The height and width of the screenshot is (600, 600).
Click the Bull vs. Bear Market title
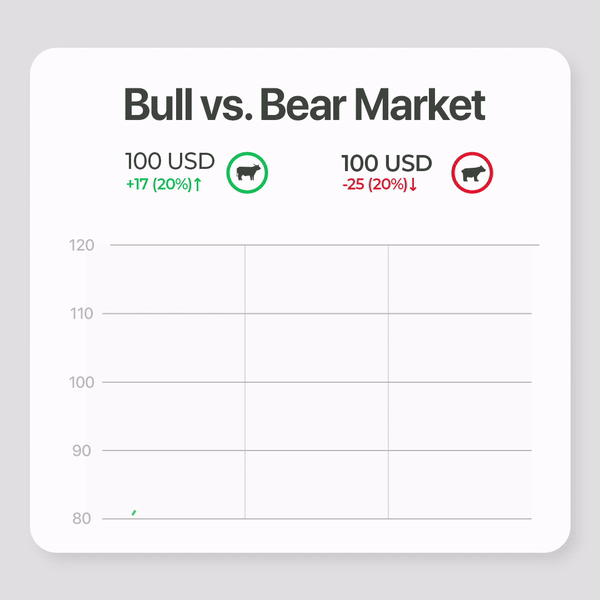tap(305, 104)
